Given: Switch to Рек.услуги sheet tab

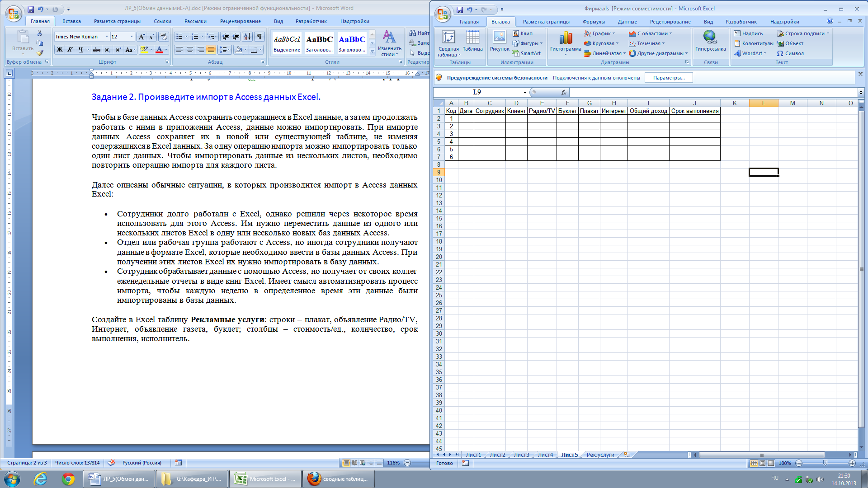Looking at the screenshot, I should [x=600, y=455].
